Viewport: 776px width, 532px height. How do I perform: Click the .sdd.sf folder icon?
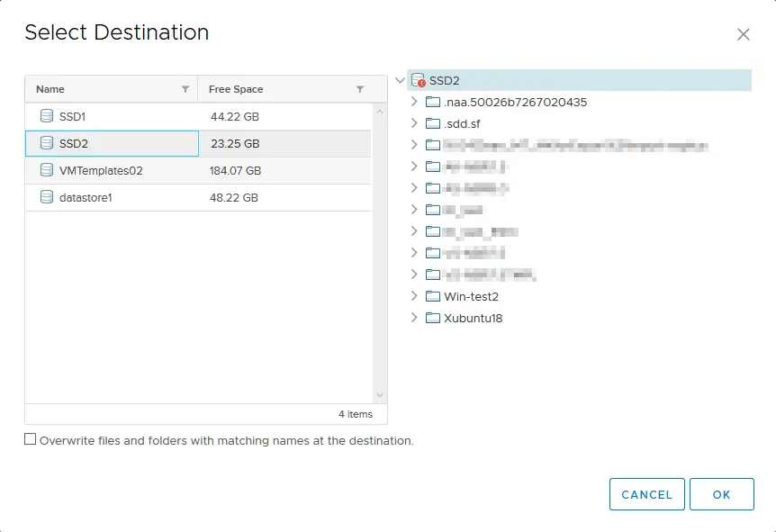pos(433,123)
